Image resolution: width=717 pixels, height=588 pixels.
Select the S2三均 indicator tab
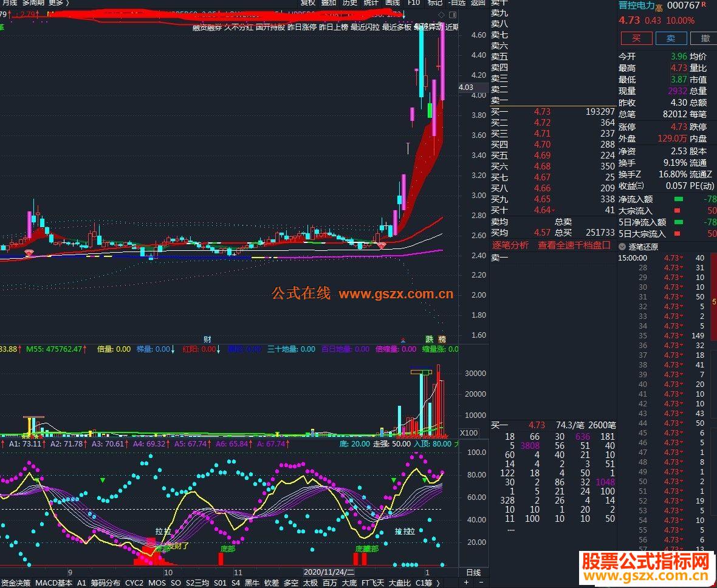tap(197, 583)
